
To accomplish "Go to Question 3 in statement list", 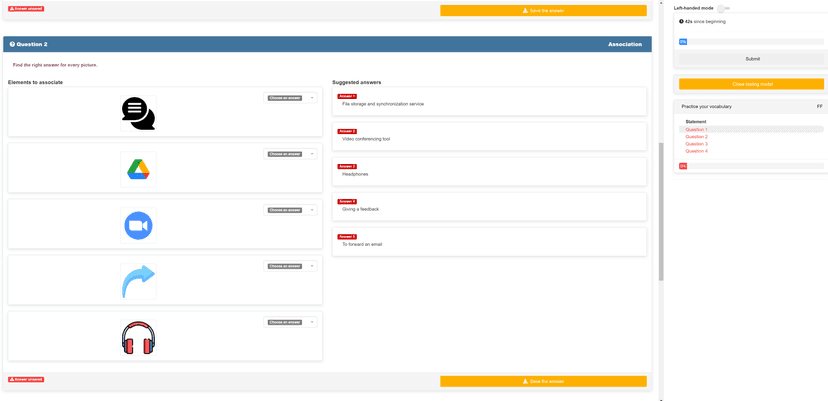I will [696, 144].
